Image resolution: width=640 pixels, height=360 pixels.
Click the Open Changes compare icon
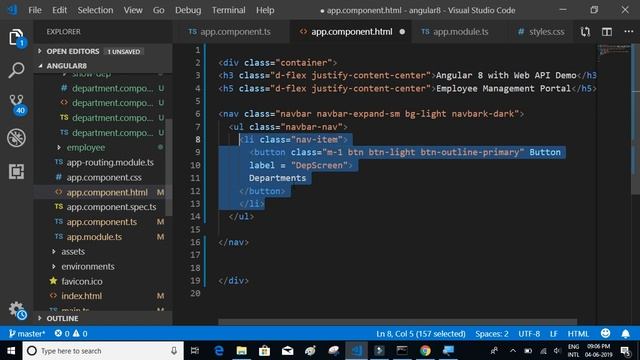coord(585,32)
